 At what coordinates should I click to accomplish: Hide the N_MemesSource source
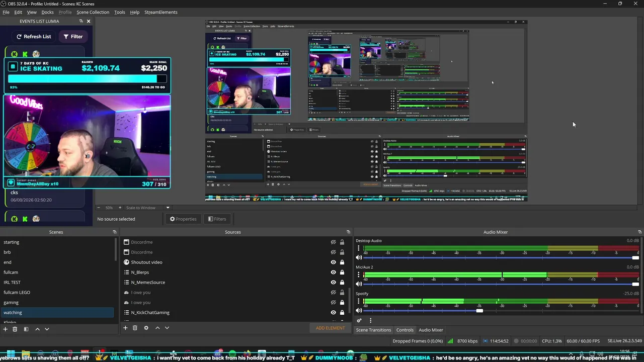pyautogui.click(x=333, y=283)
